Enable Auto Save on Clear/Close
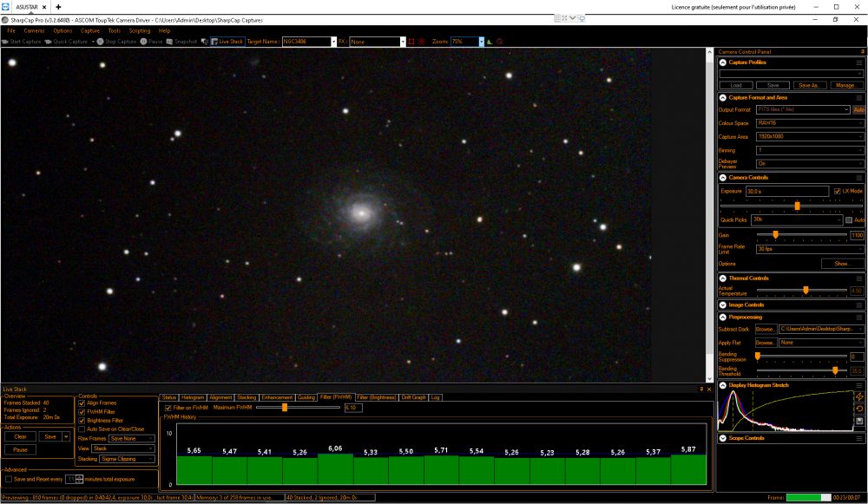The image size is (868, 504). (82, 429)
